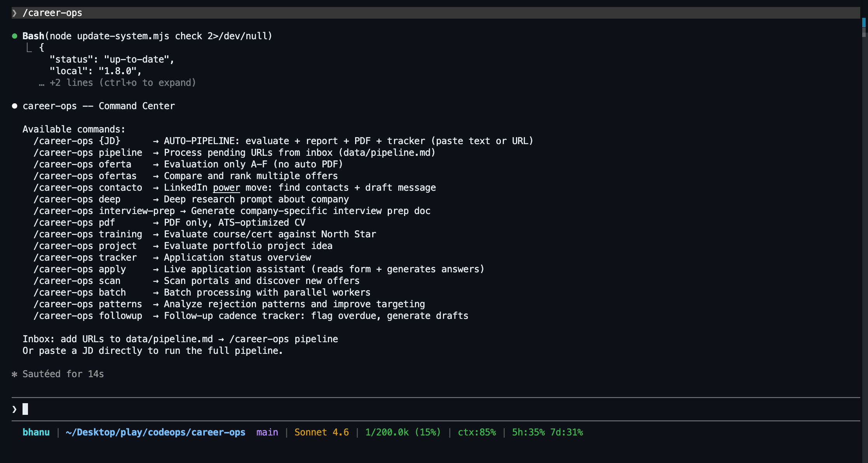Click '/career-ops oferta' command row

(188, 164)
